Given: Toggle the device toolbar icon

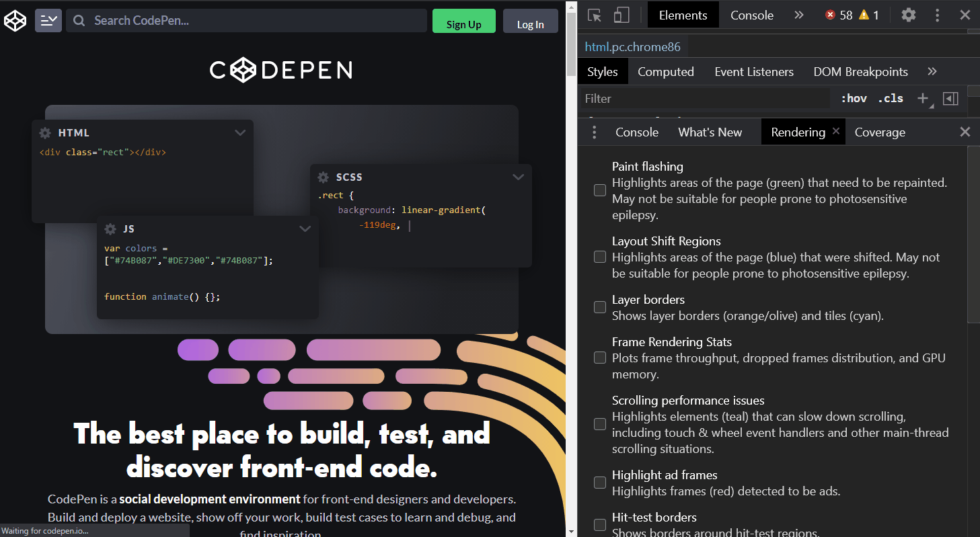Looking at the screenshot, I should (621, 15).
